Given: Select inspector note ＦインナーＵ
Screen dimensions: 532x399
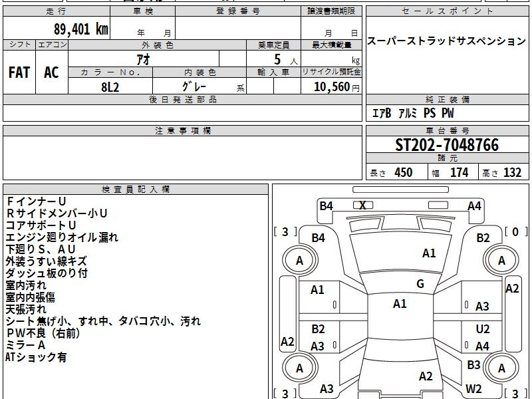Looking at the screenshot, I should click(x=36, y=201).
